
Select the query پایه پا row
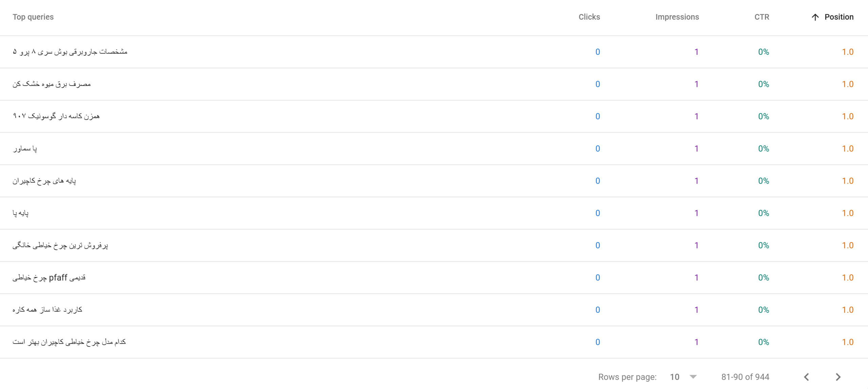click(434, 213)
